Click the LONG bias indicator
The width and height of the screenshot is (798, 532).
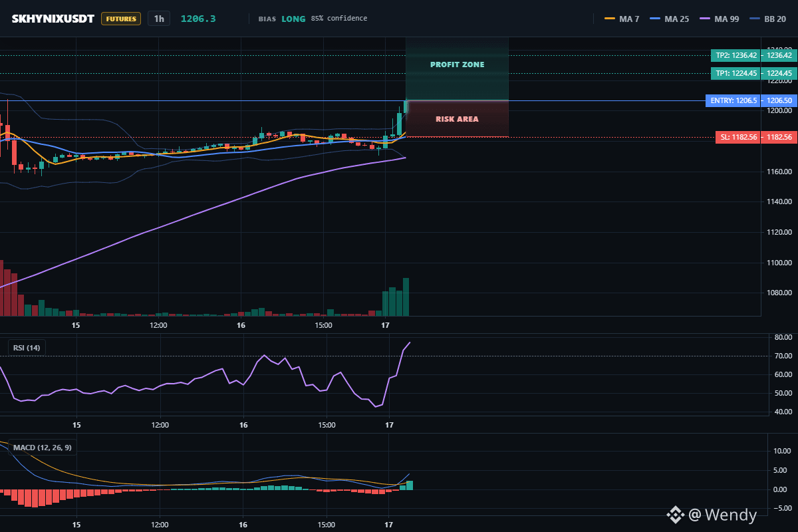pyautogui.click(x=293, y=19)
